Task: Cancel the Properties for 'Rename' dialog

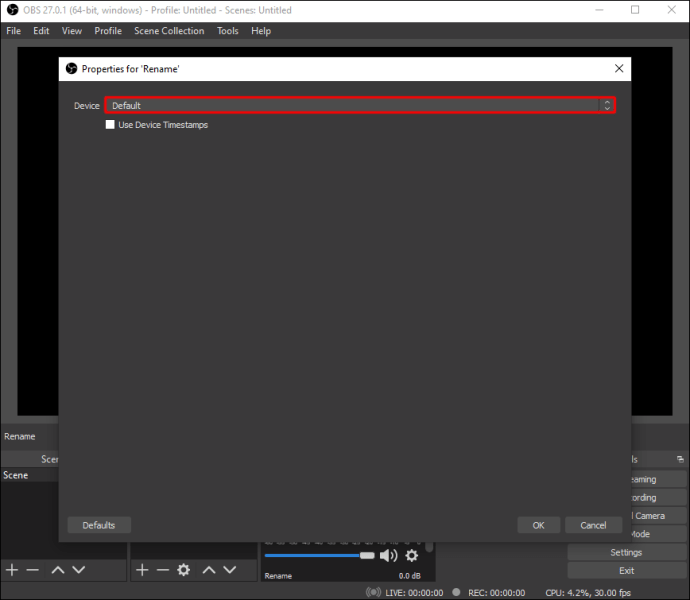Action: 593,525
